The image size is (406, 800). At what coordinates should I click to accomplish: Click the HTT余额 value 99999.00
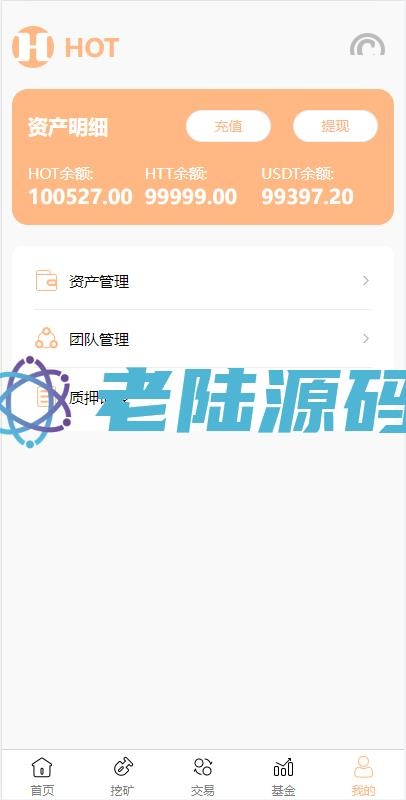[x=191, y=197]
